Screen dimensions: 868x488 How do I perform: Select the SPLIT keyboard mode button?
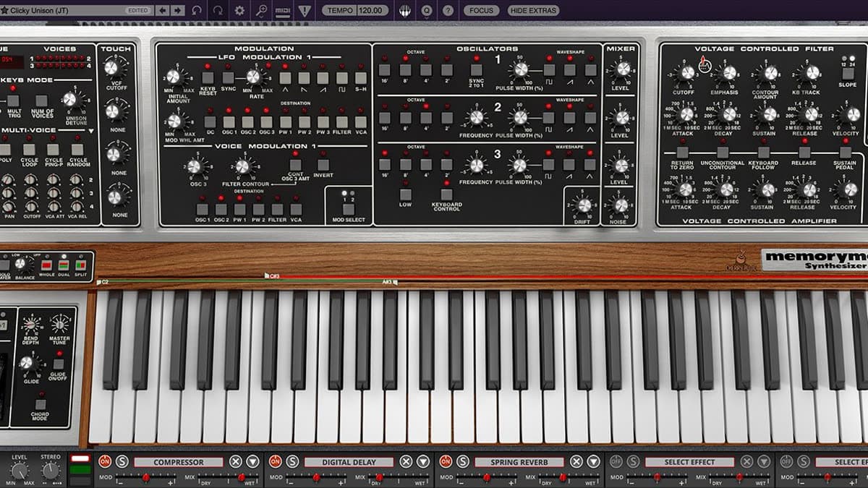[x=80, y=265]
